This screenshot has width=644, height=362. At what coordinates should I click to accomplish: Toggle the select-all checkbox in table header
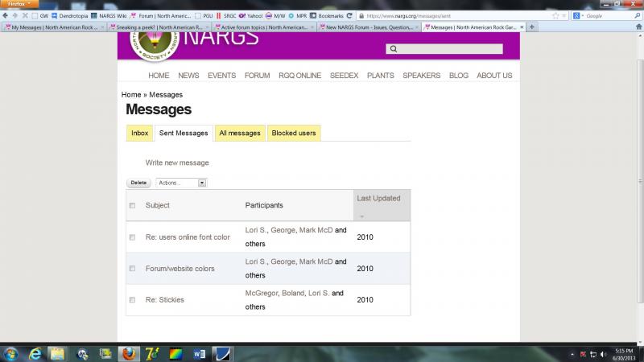coord(132,206)
